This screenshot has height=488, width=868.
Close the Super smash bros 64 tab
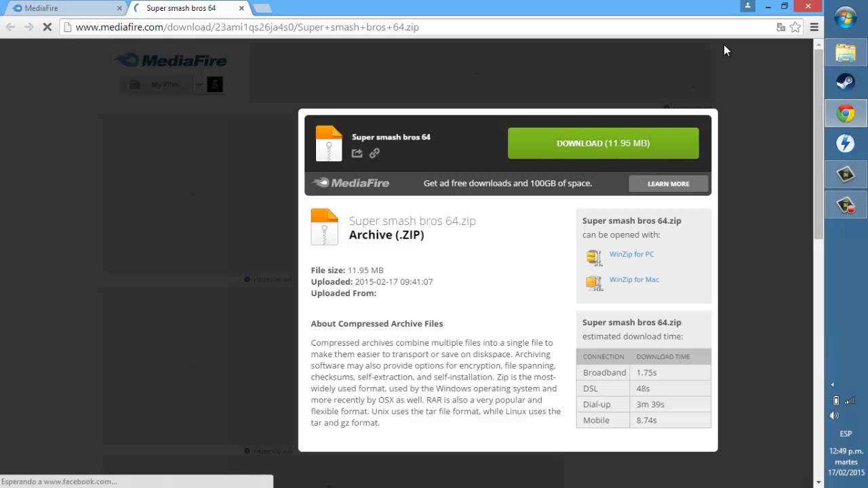pos(241,8)
